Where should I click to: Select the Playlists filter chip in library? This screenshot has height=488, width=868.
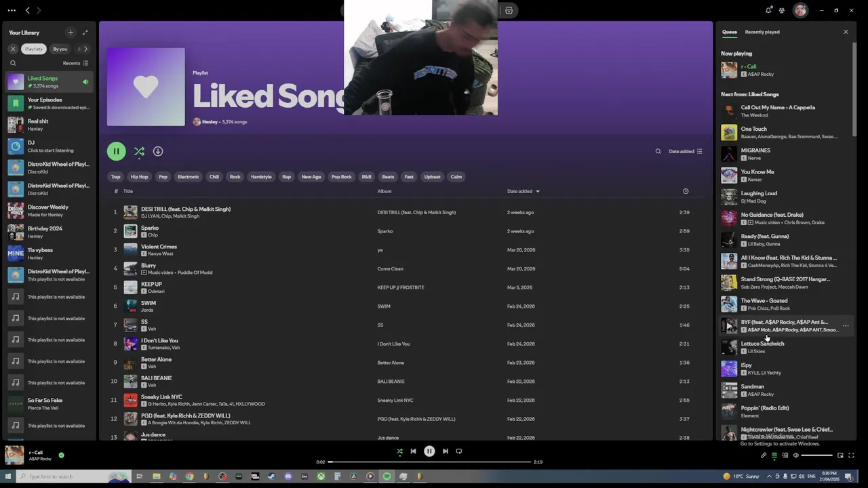click(34, 49)
